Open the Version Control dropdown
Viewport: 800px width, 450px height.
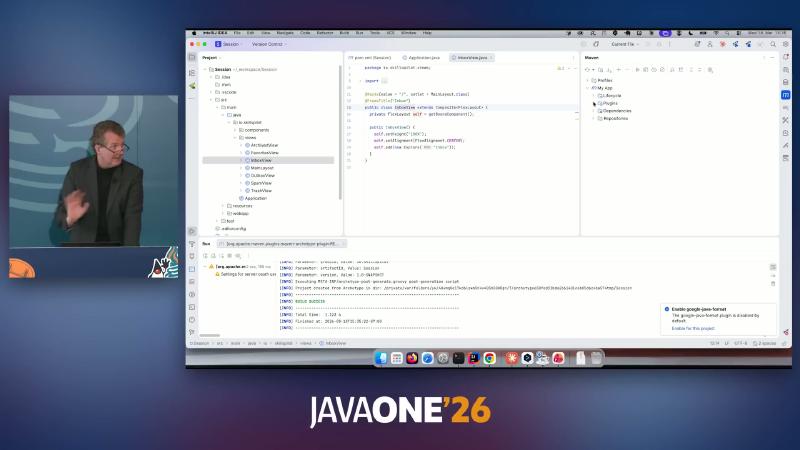269,44
